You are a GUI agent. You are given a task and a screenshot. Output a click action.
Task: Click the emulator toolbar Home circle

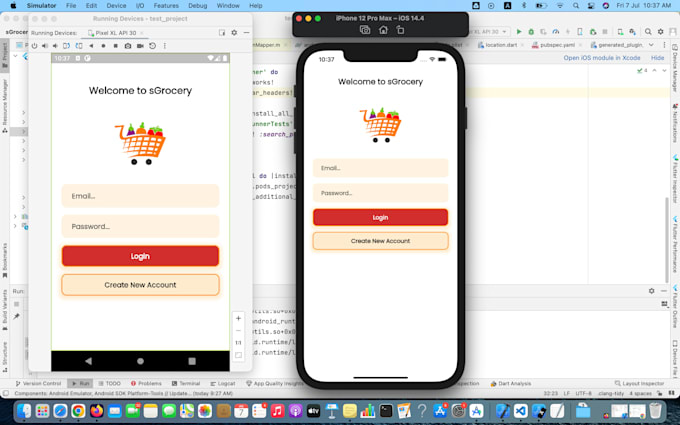click(103, 46)
